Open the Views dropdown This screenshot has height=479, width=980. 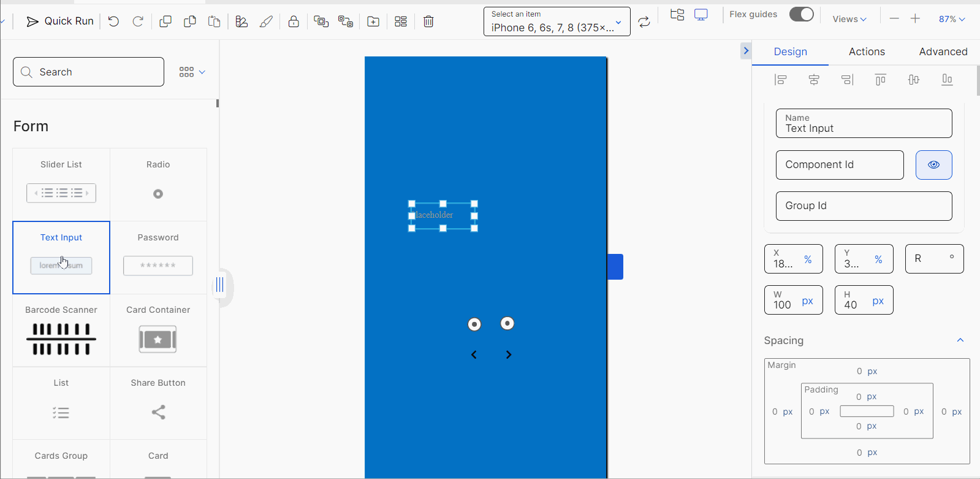click(x=849, y=19)
